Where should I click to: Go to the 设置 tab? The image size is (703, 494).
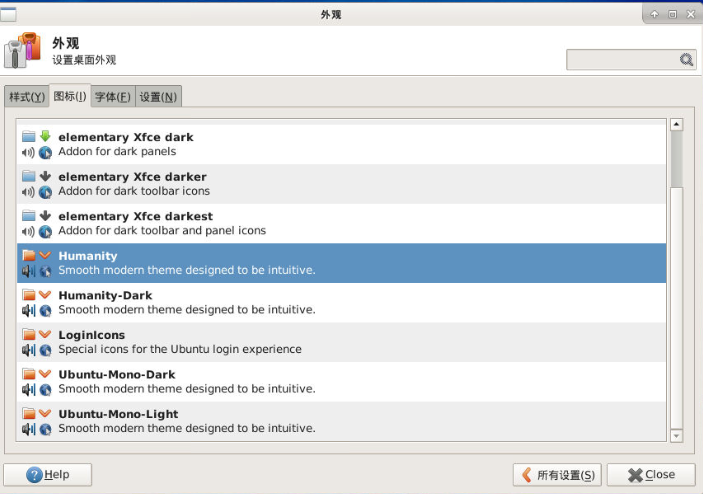click(x=158, y=97)
